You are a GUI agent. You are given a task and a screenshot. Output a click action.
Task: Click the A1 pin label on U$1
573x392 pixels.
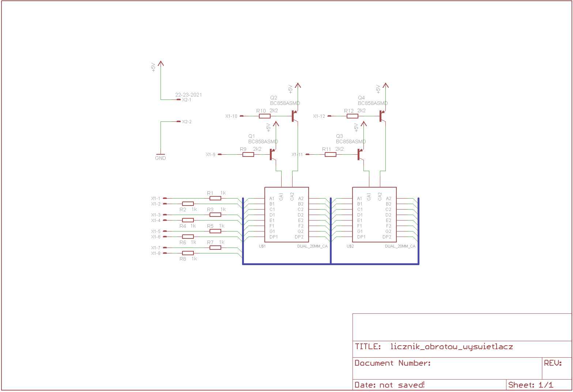[x=272, y=199]
